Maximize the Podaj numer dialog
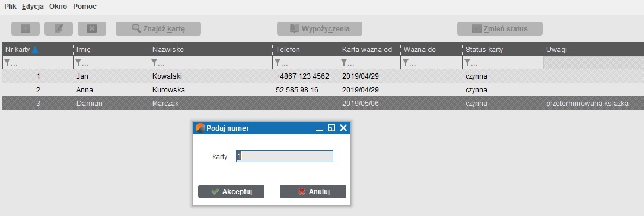 click(x=331, y=128)
